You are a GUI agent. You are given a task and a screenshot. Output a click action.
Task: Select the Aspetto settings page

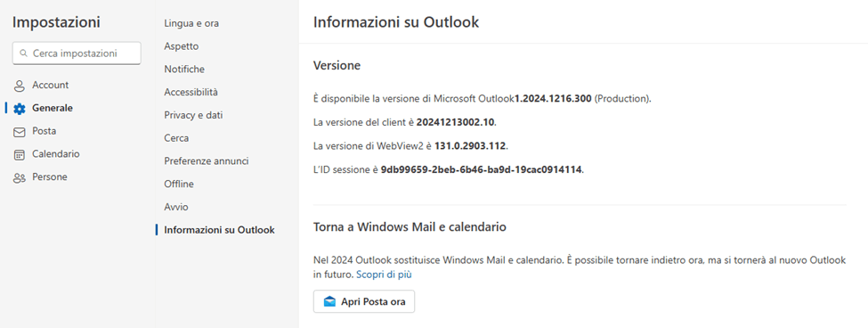[x=181, y=46]
